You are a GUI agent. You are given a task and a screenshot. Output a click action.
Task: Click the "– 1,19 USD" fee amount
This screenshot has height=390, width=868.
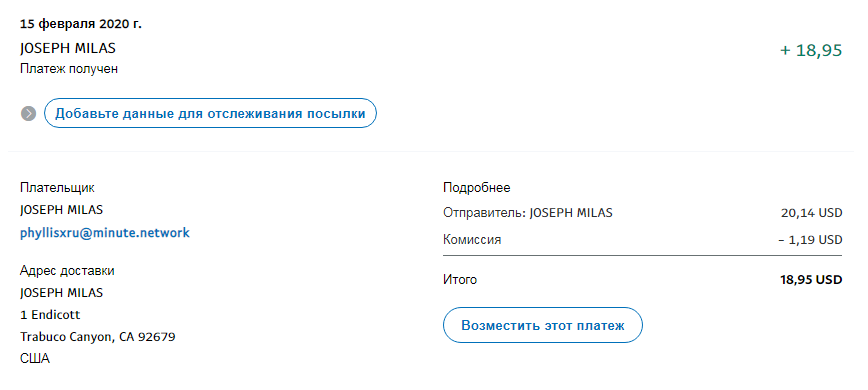click(810, 240)
